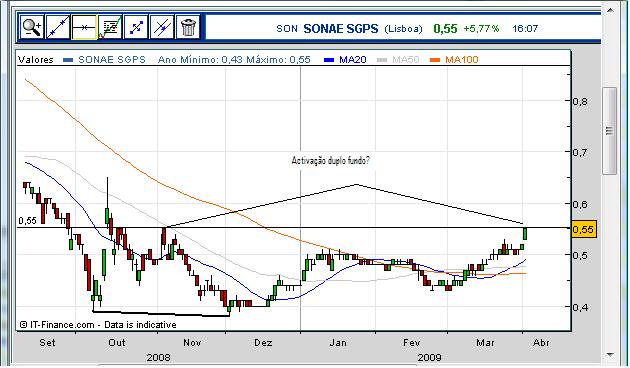Click the Nov month label on the time axis
This screenshot has height=368, width=630.
click(192, 343)
